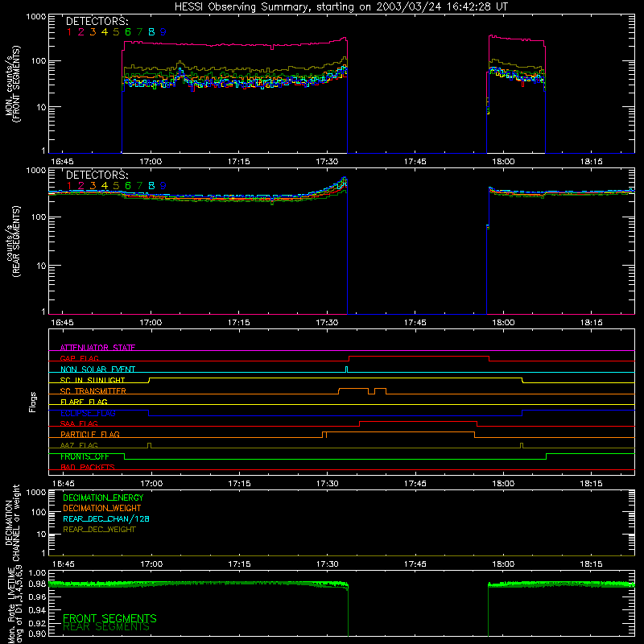This screenshot has width=644, height=644.
Task: Click the 17:30 tick label under the Flags panel
Action: coord(328,484)
